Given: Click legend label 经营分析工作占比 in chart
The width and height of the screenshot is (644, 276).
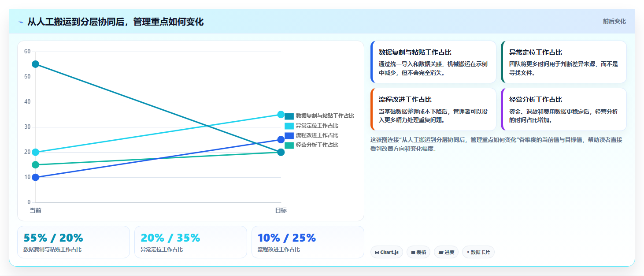Looking at the screenshot, I should [317, 145].
